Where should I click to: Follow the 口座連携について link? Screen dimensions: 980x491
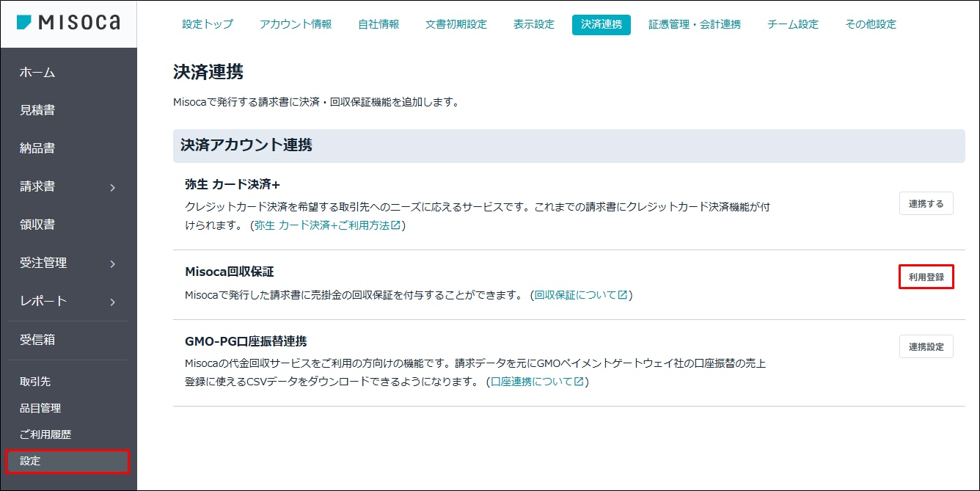coord(537,382)
